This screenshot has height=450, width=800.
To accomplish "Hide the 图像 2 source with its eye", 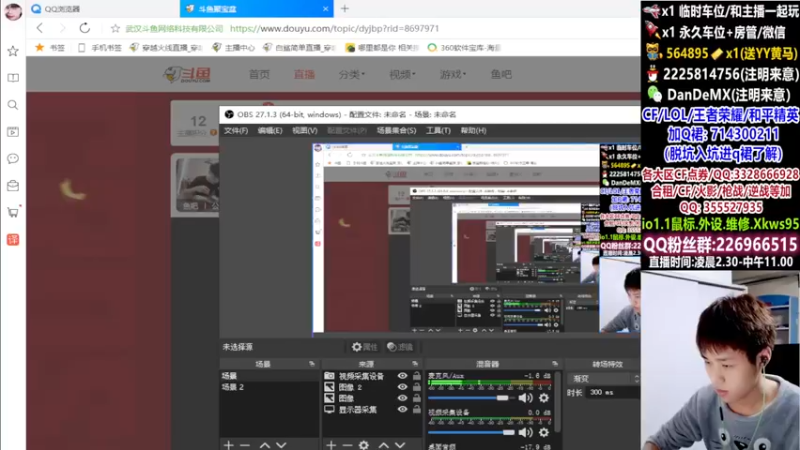I will [403, 387].
